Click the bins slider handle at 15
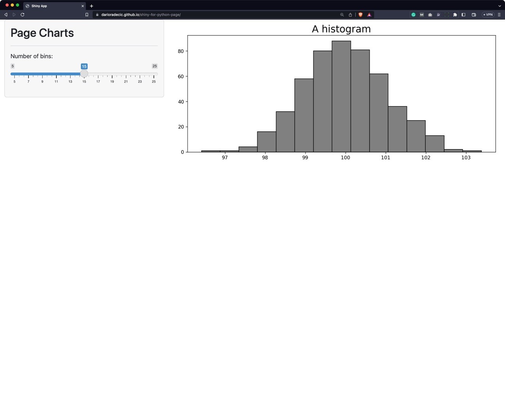The height and width of the screenshot is (420, 505). coord(84,74)
